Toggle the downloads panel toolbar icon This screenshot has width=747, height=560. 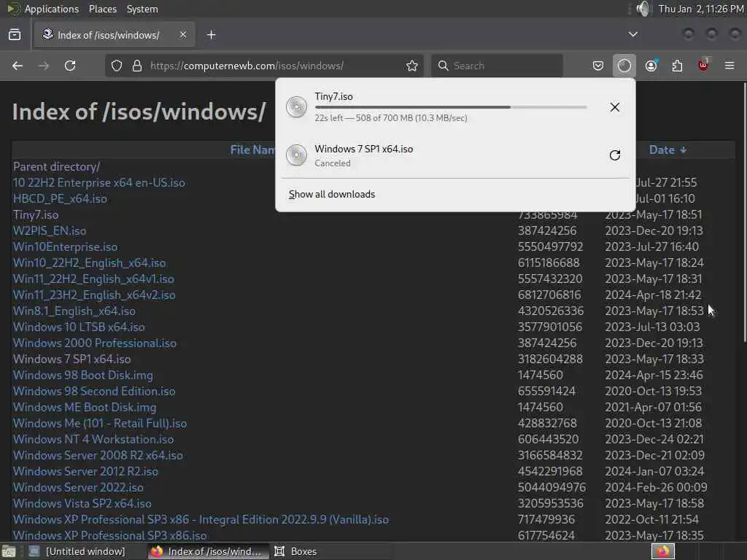[624, 66]
